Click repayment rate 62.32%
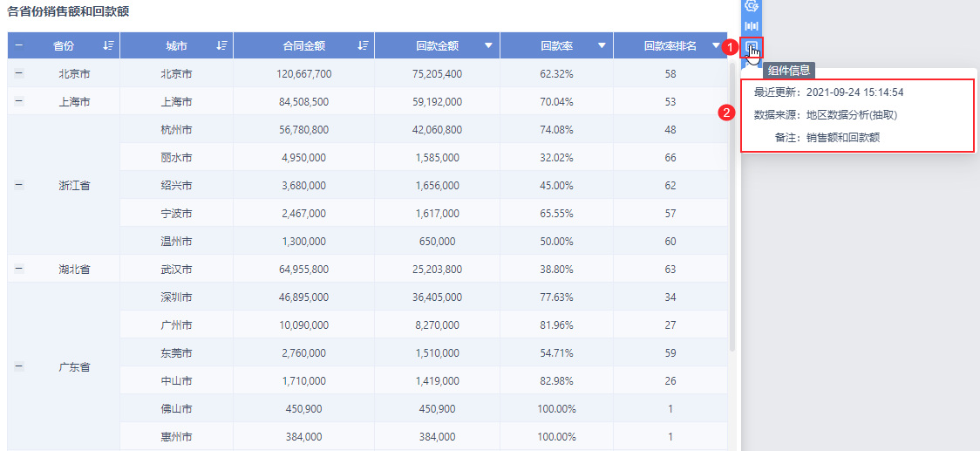This screenshot has height=451, width=980. click(557, 74)
